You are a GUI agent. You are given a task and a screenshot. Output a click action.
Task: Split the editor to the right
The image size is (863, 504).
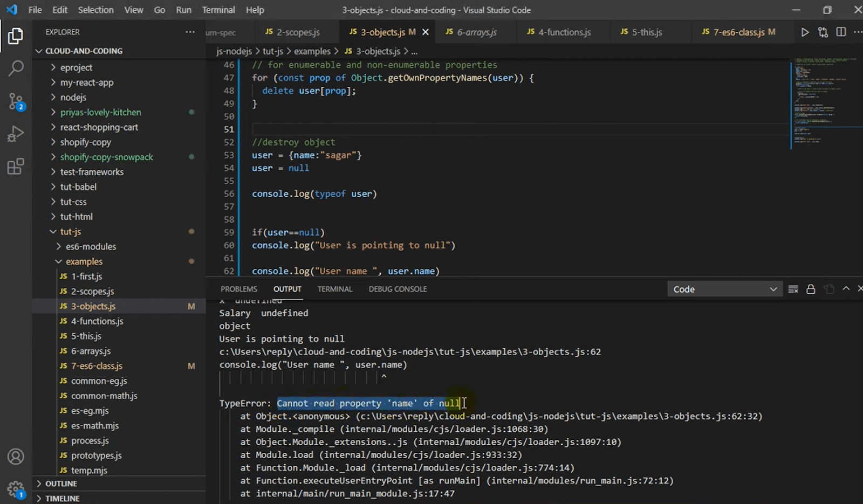[x=841, y=32]
